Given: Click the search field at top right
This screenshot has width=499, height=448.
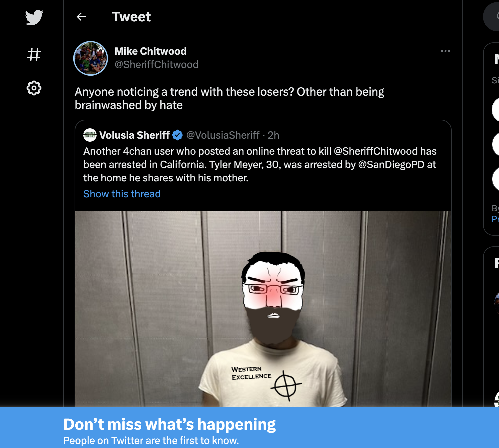Looking at the screenshot, I should pos(493,17).
